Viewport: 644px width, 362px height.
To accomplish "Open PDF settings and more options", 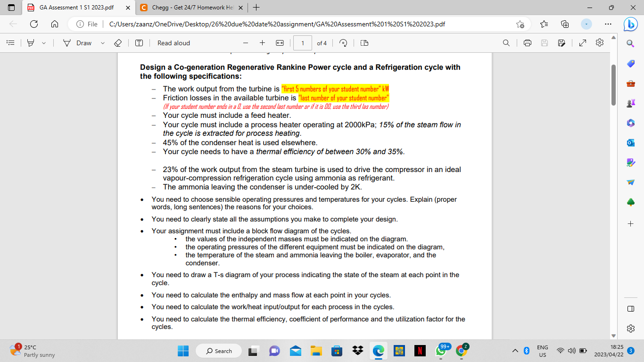I will click(x=599, y=43).
